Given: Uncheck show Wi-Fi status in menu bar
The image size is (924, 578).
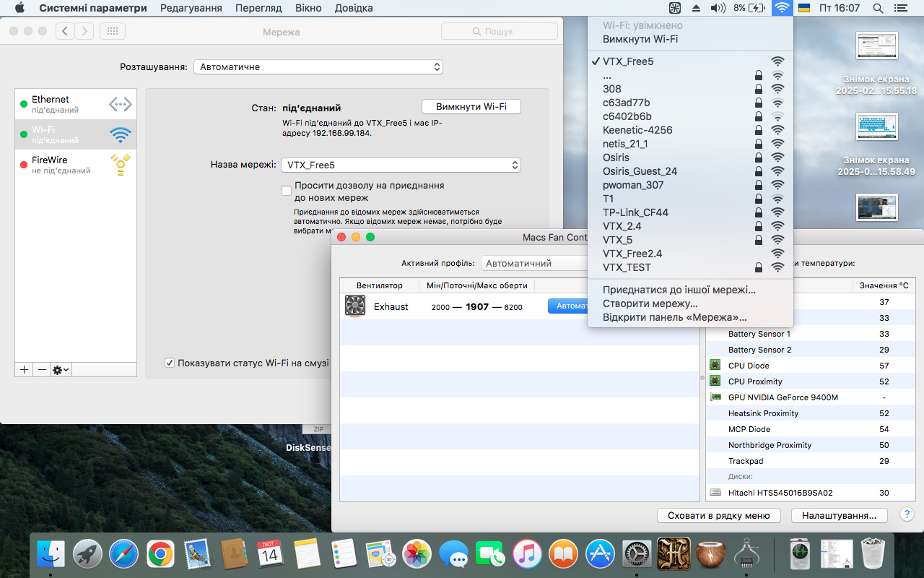Looking at the screenshot, I should pyautogui.click(x=170, y=363).
